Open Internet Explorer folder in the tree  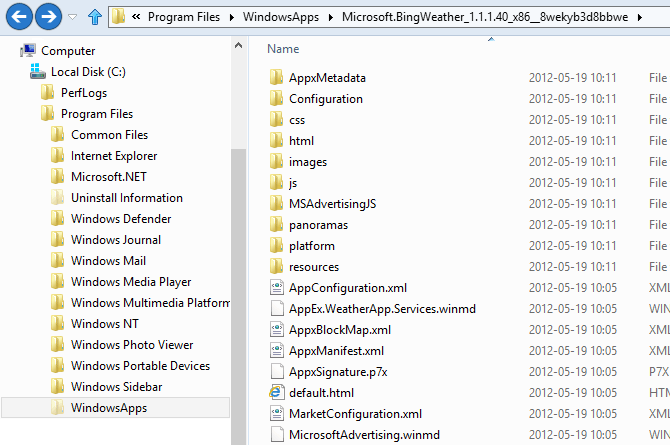pos(114,156)
